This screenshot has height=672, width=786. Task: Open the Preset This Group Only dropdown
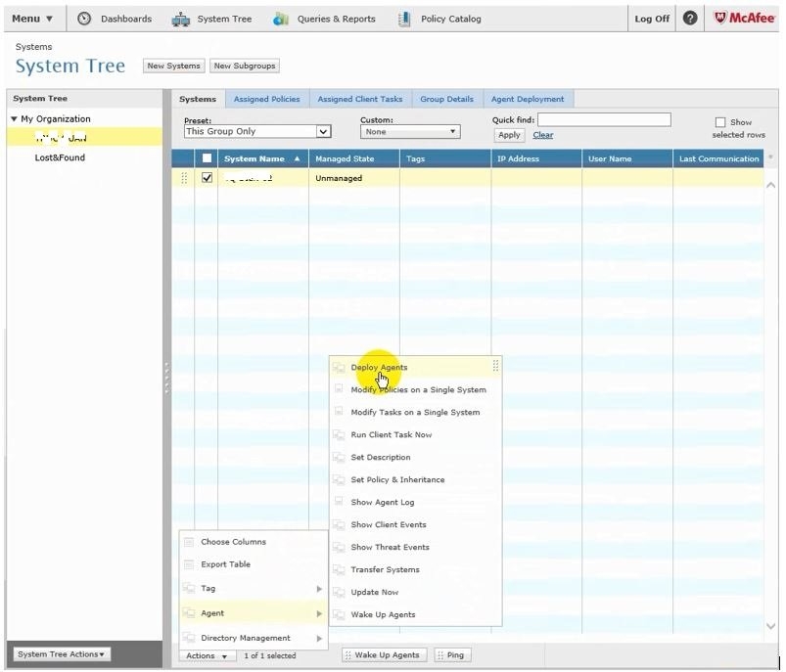coord(323,131)
